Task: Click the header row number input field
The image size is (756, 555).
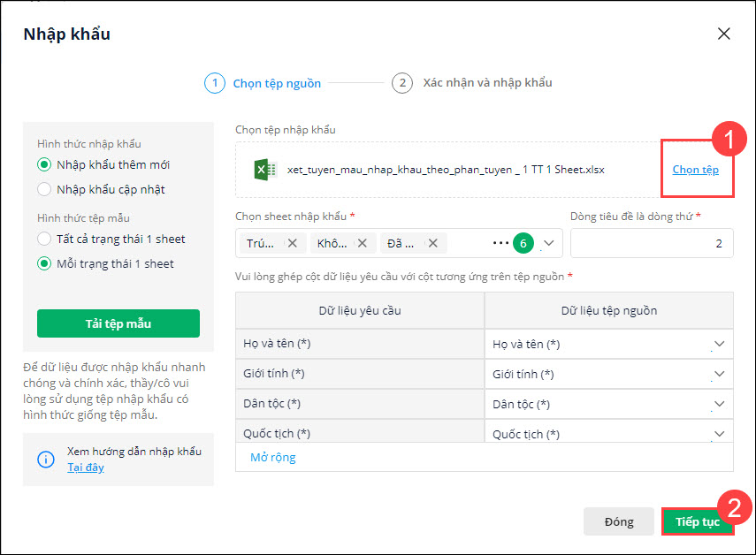Action: 652,243
